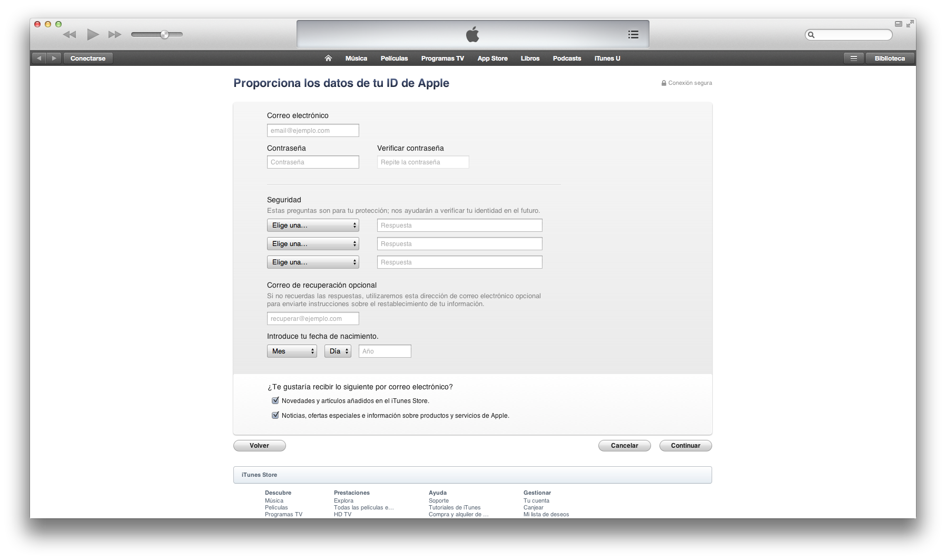Image resolution: width=946 pixels, height=560 pixels.
Task: Click the Cancelar button
Action: (625, 446)
